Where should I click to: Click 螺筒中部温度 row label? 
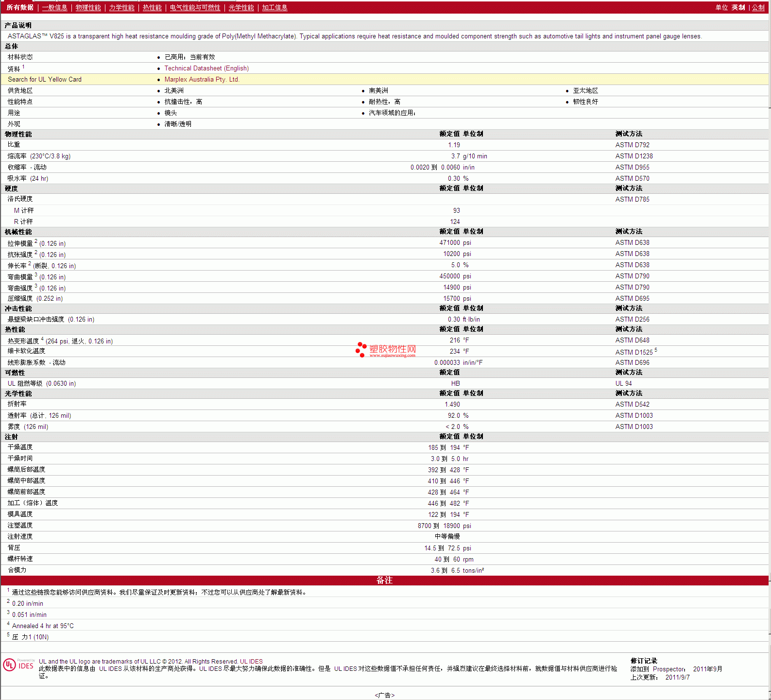point(26,480)
